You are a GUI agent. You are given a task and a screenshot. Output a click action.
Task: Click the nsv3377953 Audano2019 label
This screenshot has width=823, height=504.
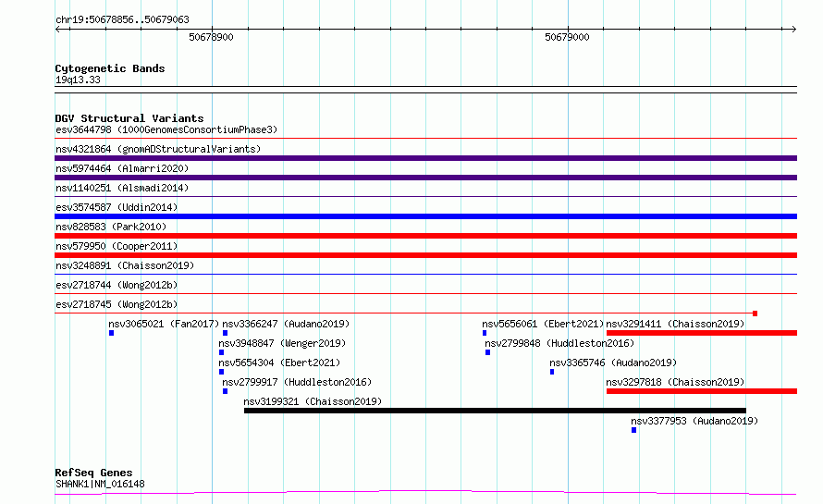(x=695, y=421)
